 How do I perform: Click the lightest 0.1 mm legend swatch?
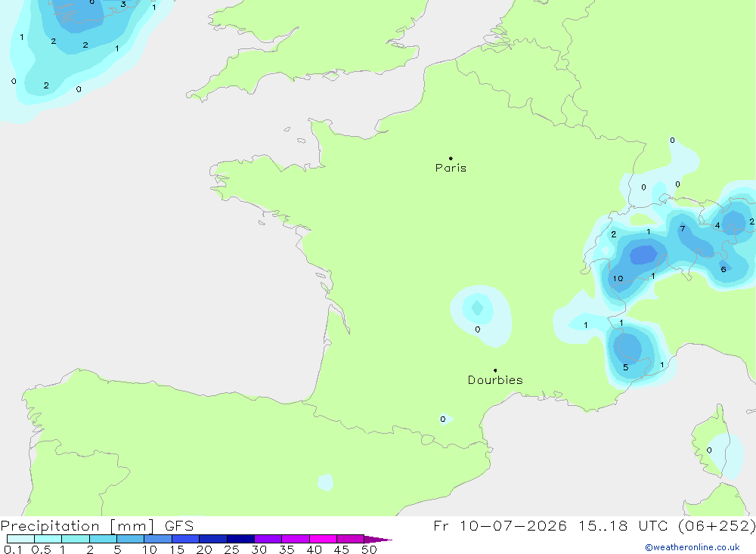(x=20, y=539)
